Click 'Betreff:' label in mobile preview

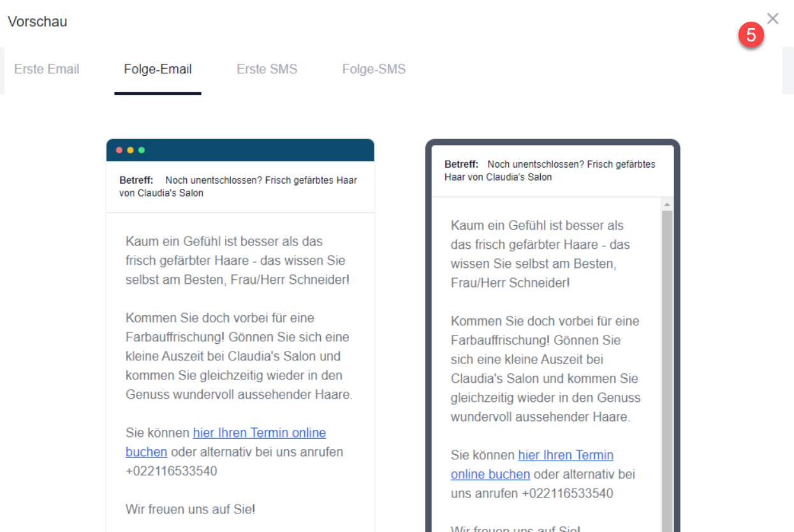pos(462,165)
